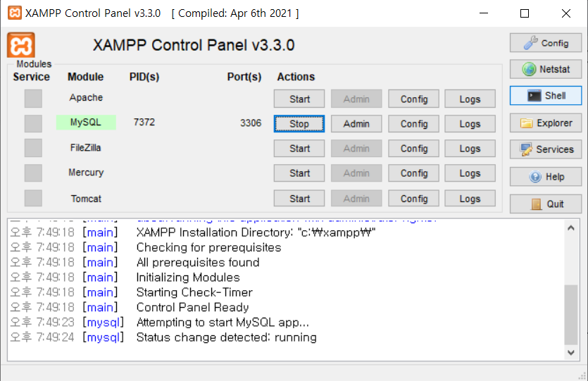The image size is (588, 381).
Task: Click the log scrollbar down arrow
Action: pyautogui.click(x=571, y=353)
